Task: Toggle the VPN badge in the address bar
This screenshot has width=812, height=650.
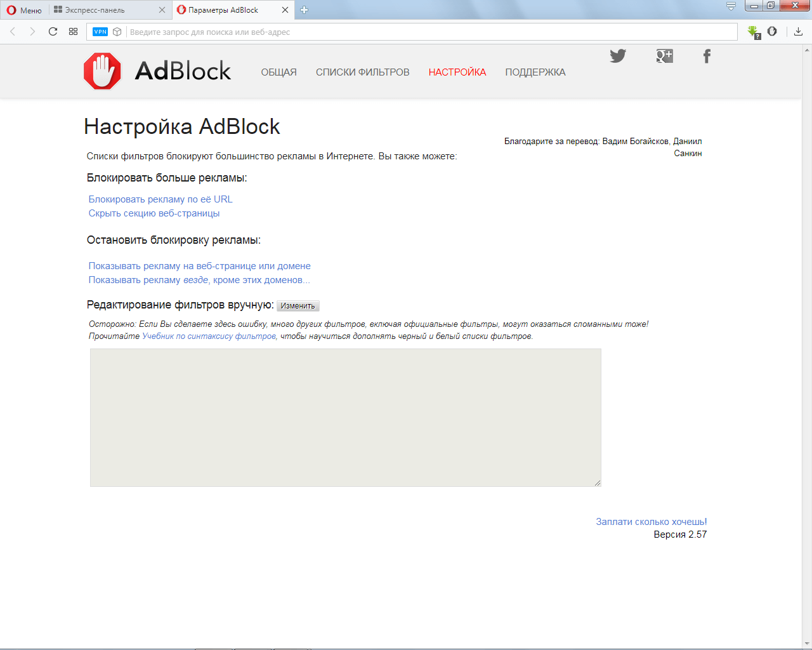Action: point(100,32)
